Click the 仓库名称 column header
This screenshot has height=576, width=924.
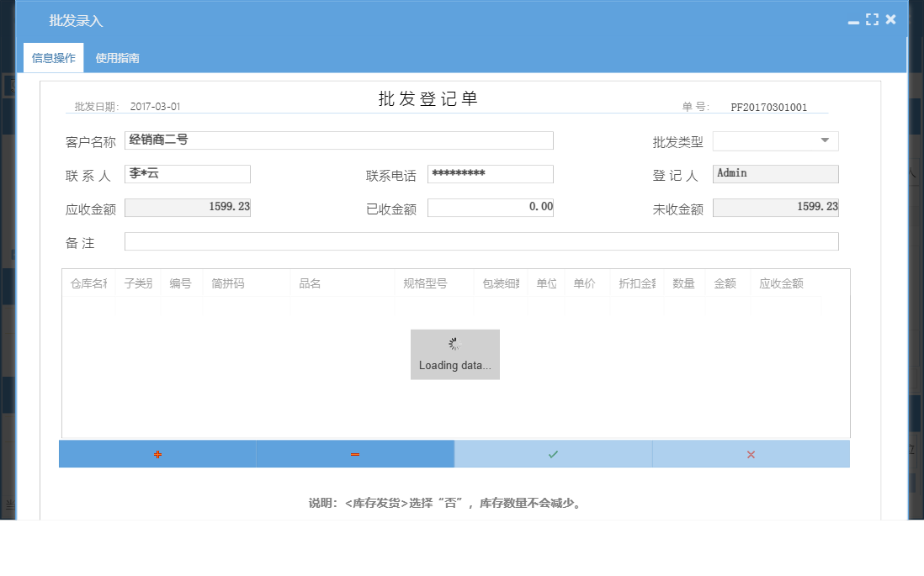click(88, 283)
